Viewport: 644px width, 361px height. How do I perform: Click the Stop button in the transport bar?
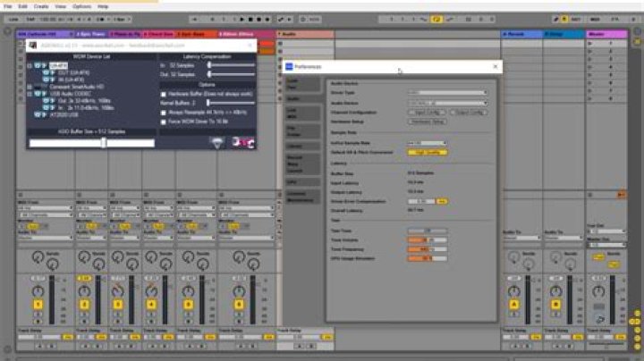[x=250, y=20]
